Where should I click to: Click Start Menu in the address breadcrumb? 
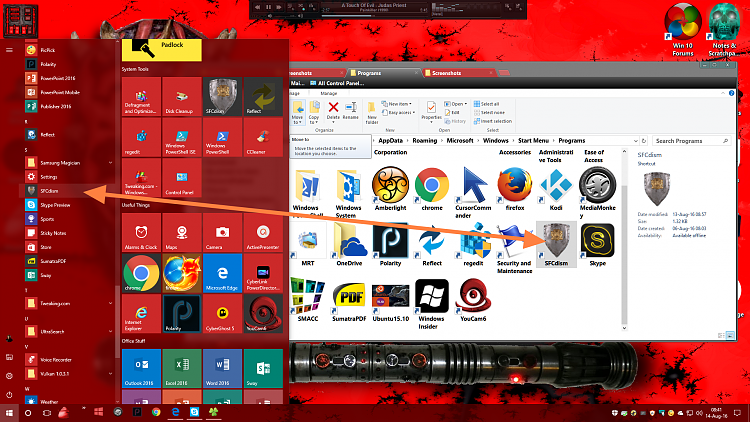tap(533, 141)
